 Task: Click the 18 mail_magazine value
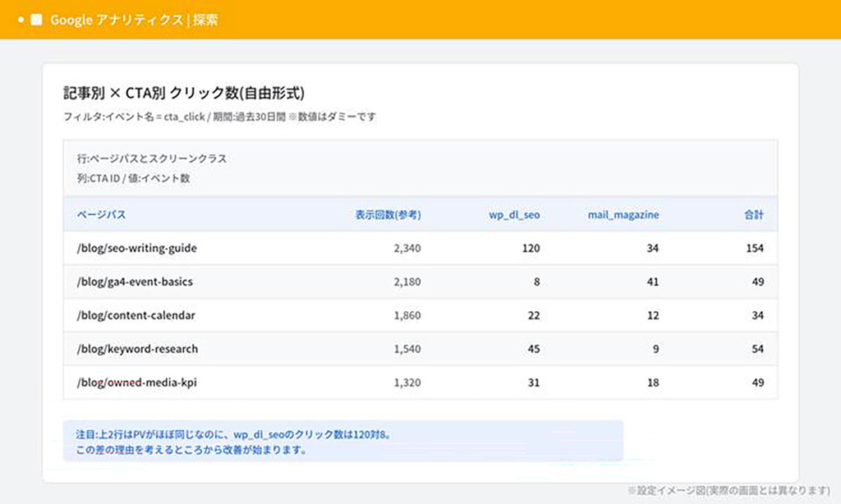tap(653, 383)
